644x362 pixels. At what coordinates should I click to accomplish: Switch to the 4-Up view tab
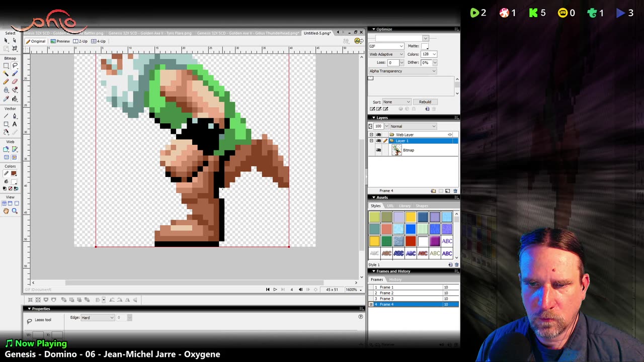click(x=98, y=41)
